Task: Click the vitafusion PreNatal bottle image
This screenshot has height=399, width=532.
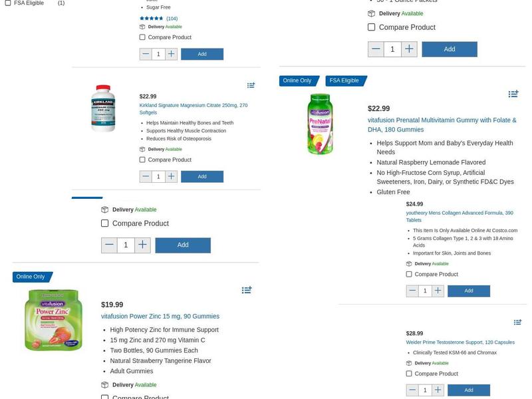Action: tap(320, 124)
